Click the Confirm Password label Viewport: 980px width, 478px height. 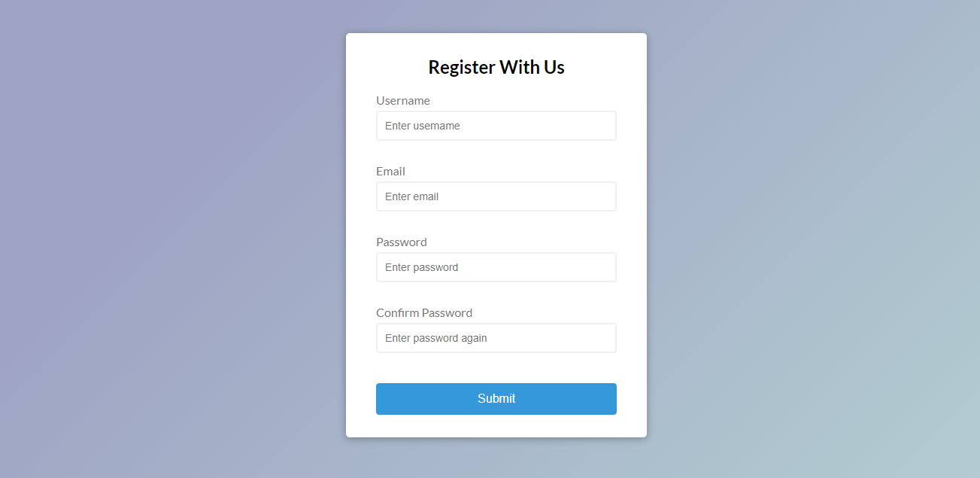[424, 312]
